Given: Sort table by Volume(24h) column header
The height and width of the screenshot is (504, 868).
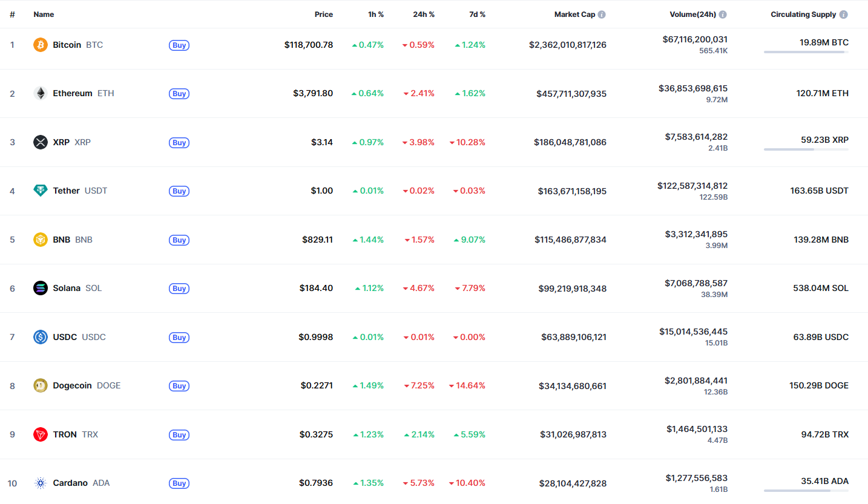Looking at the screenshot, I should (x=692, y=15).
